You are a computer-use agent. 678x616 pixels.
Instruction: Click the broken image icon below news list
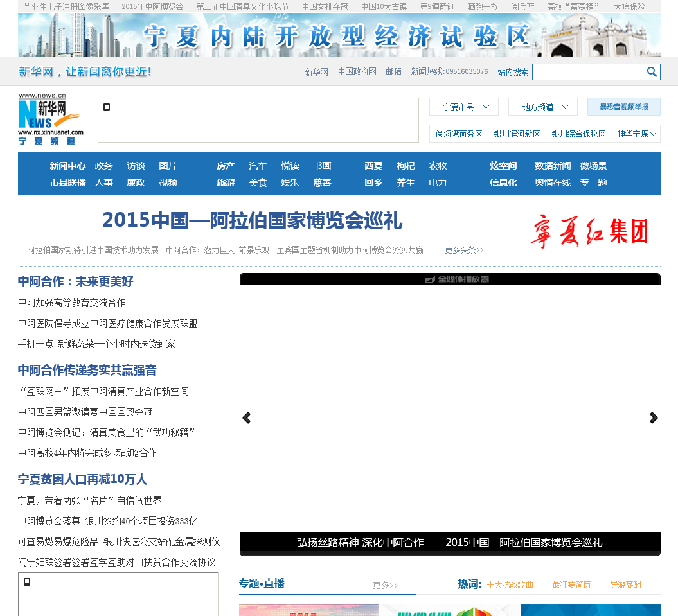click(x=27, y=582)
